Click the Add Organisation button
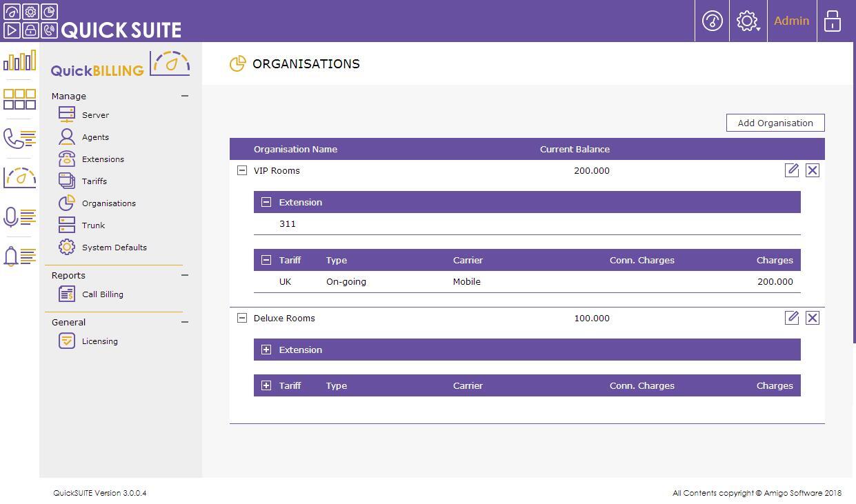The height and width of the screenshot is (504, 856). 775,123
